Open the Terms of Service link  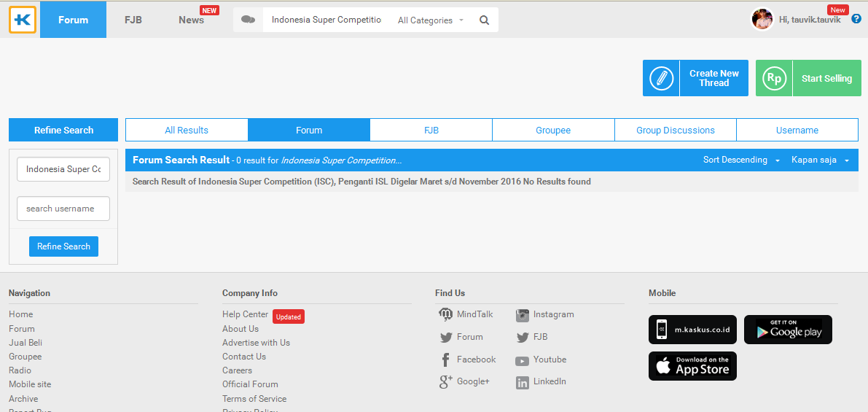coord(254,399)
